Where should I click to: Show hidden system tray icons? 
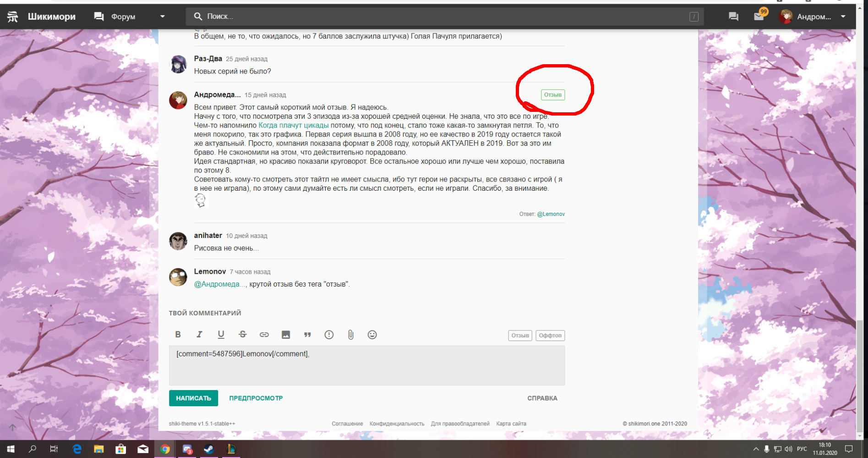(756, 449)
